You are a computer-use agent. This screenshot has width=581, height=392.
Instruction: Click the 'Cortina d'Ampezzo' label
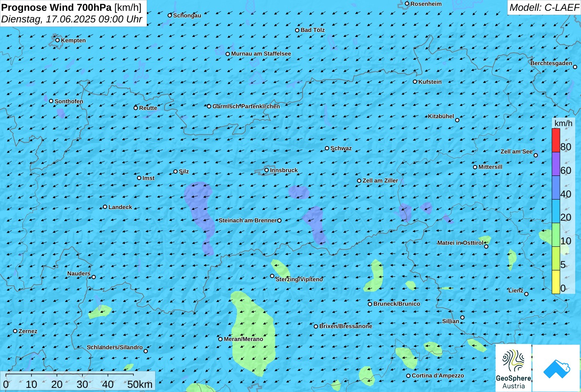438,375
